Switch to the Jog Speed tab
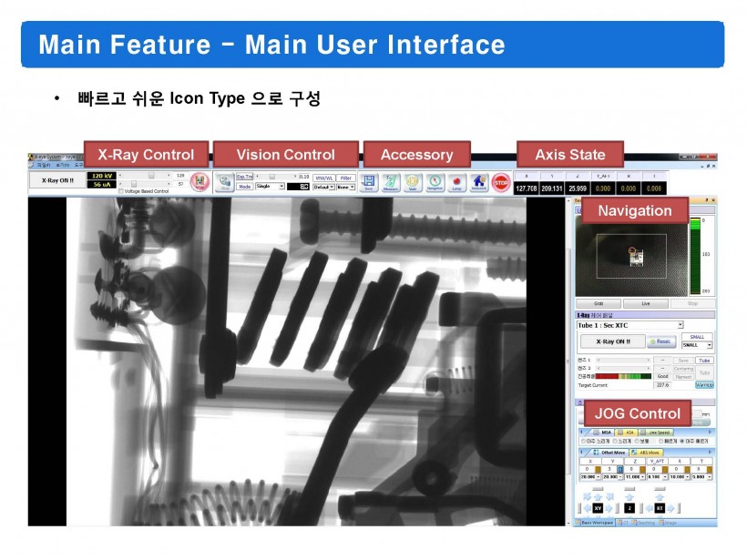The width and height of the screenshot is (747, 560). 656,433
